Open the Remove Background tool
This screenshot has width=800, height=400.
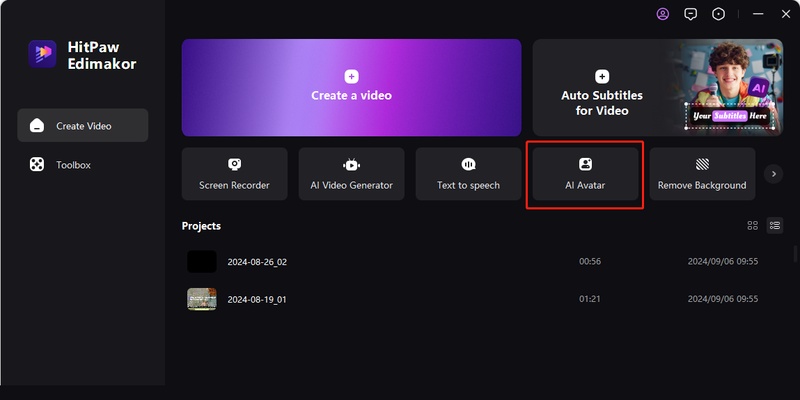tap(702, 174)
